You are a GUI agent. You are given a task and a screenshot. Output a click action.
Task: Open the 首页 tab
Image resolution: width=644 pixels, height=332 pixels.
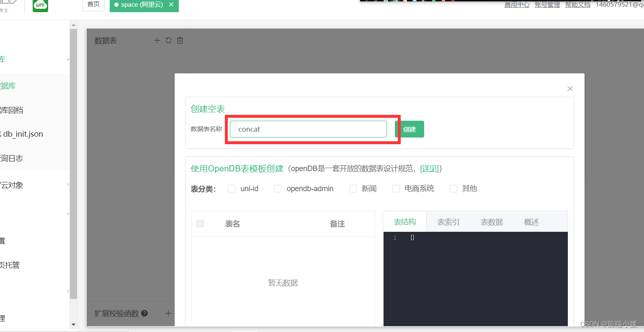(93, 5)
